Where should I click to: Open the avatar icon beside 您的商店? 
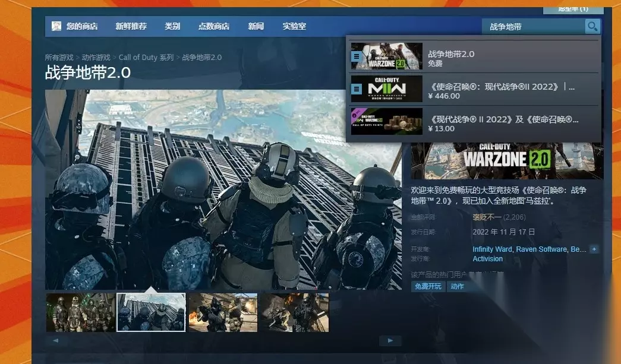pos(56,27)
